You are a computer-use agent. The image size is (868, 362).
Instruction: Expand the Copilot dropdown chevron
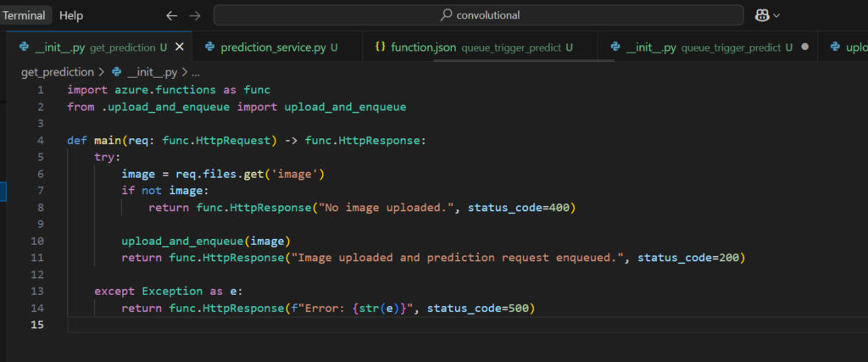tap(776, 15)
